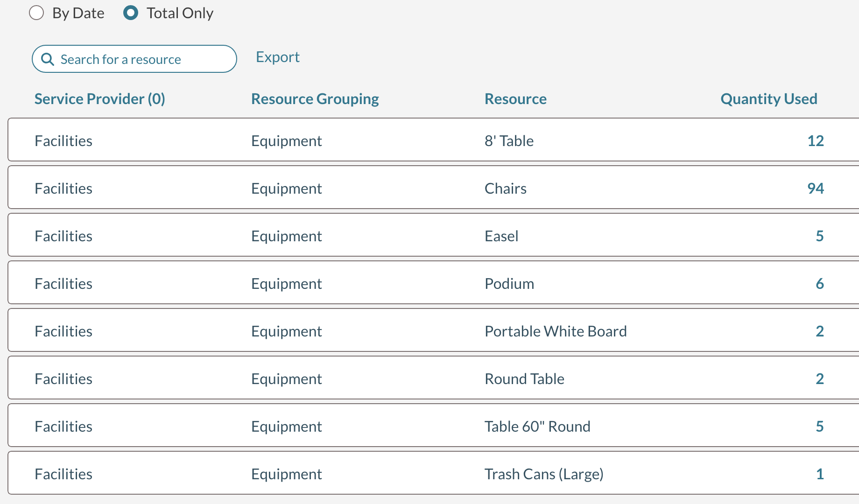Sort by Resource Grouping column header
The height and width of the screenshot is (504, 859).
[x=315, y=99]
